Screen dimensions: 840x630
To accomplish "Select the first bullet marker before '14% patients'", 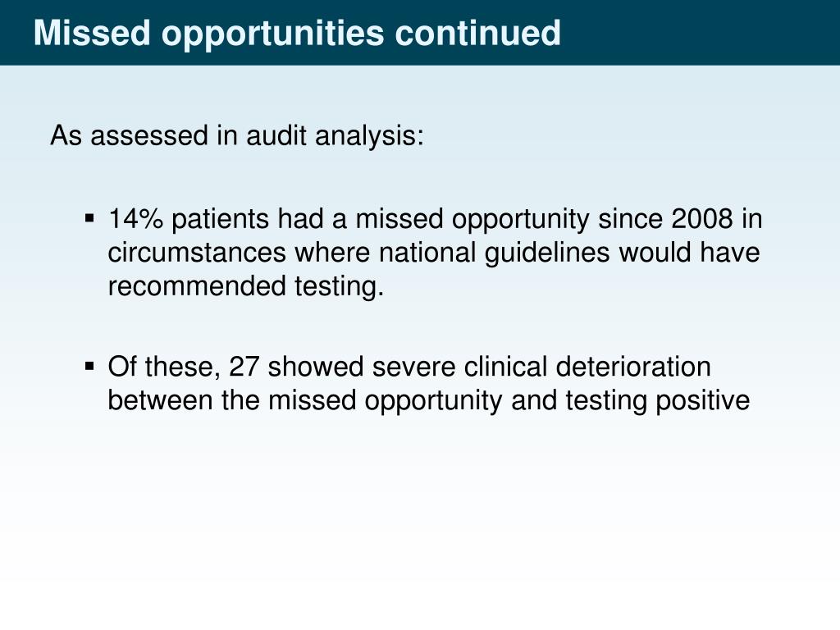I will click(x=89, y=218).
